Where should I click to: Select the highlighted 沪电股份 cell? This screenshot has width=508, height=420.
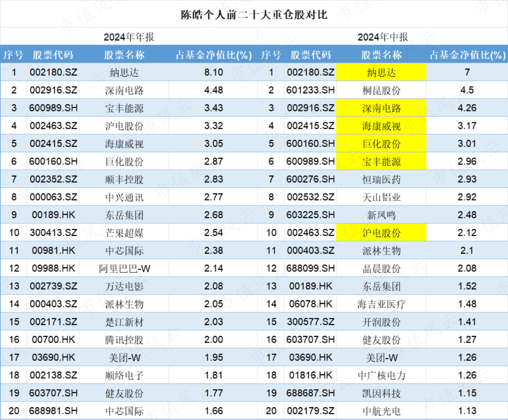coord(381,233)
